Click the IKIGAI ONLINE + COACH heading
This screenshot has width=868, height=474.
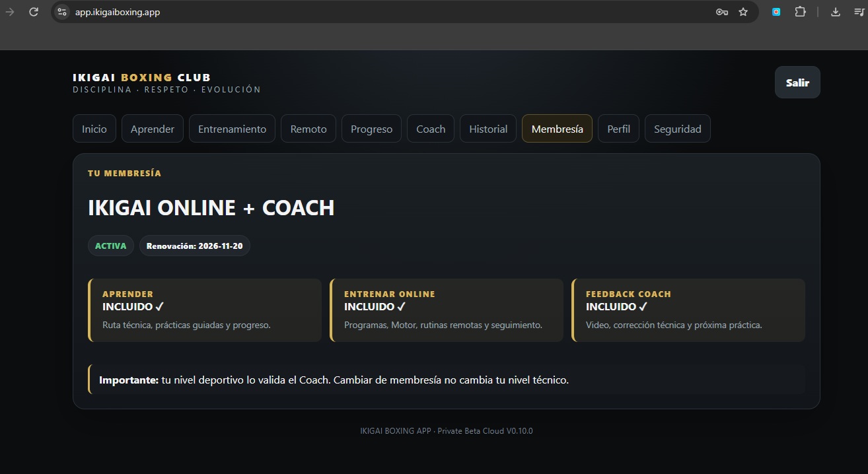[211, 208]
